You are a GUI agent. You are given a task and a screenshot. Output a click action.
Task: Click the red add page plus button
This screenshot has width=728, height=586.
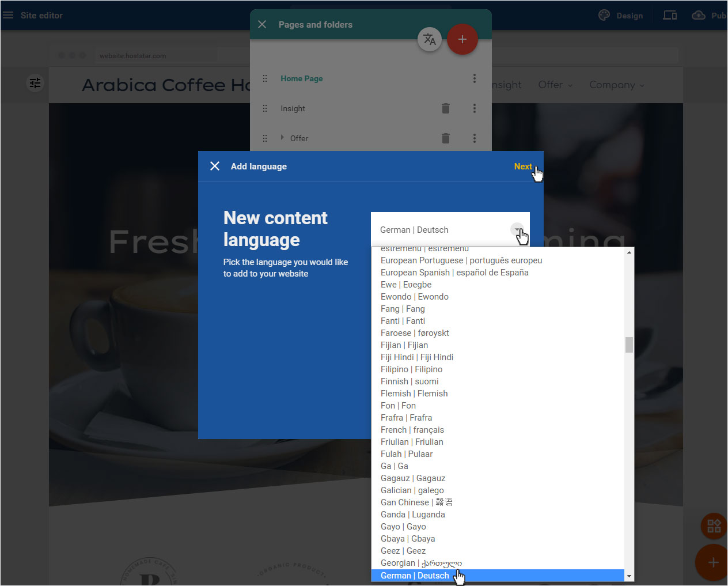click(x=462, y=39)
